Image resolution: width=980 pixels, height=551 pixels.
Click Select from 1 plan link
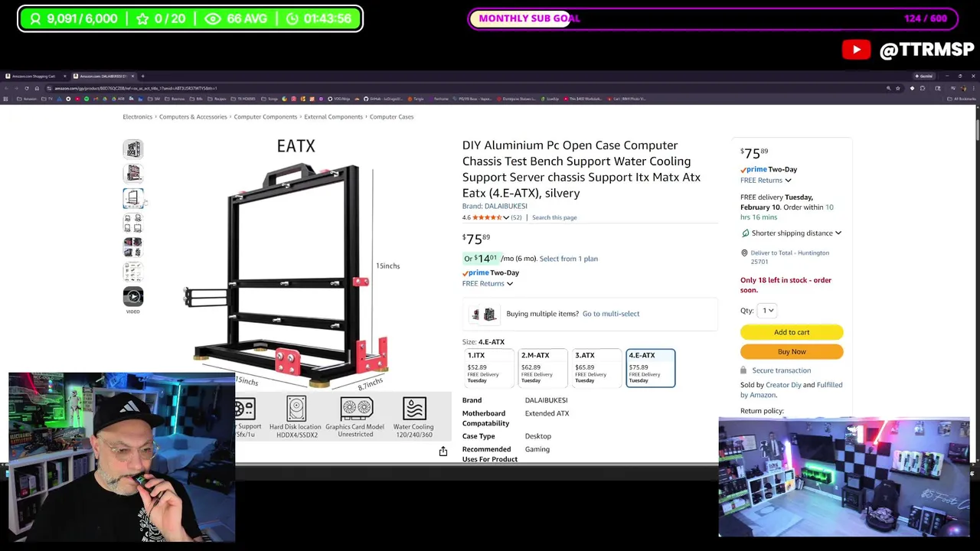click(569, 259)
